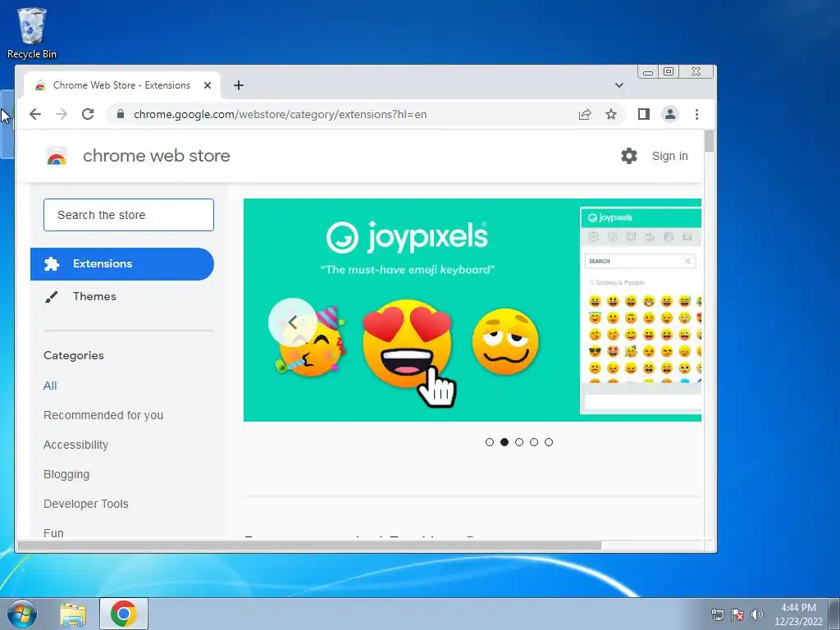Screen dimensions: 840x630
Task: Open Recommended for you category
Action: 103,415
